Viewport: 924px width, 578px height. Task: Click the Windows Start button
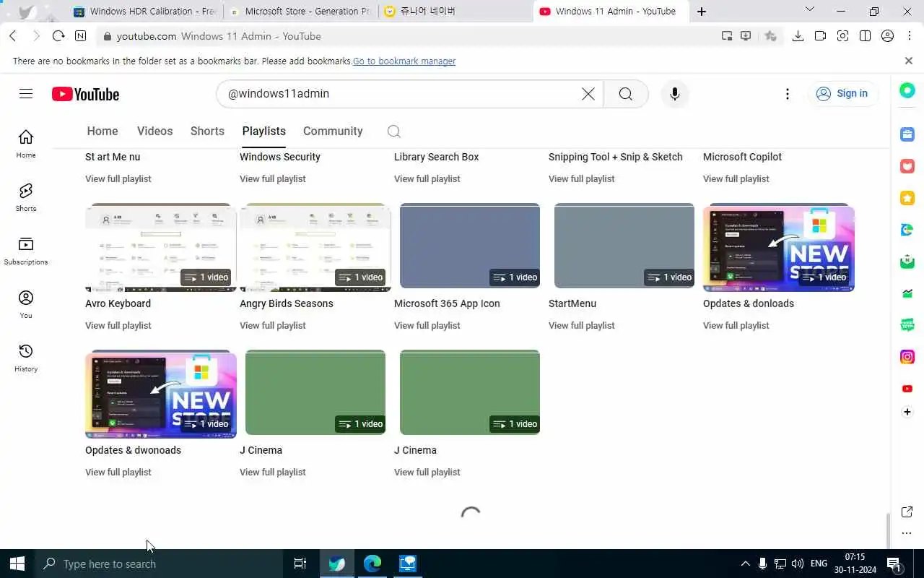point(17,564)
